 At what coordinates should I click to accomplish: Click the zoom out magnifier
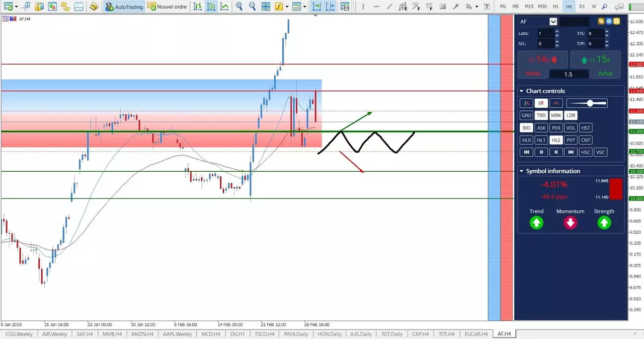tap(252, 7)
